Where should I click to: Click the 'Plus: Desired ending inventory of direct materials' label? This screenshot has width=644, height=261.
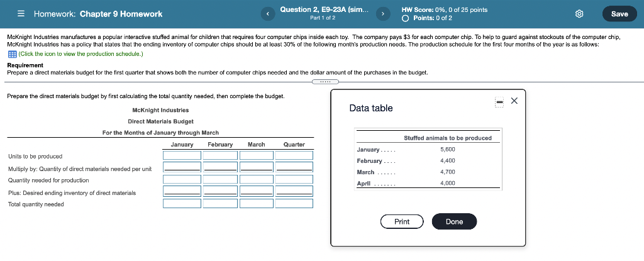pyautogui.click(x=72, y=193)
